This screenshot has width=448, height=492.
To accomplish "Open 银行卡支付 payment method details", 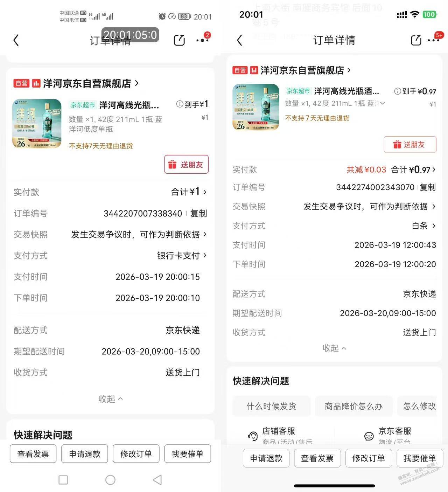I will [x=181, y=256].
